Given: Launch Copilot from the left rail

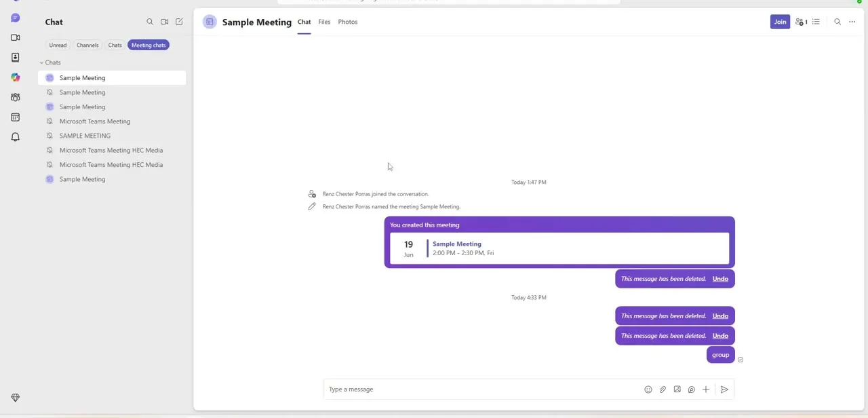Looking at the screenshot, I should (15, 77).
